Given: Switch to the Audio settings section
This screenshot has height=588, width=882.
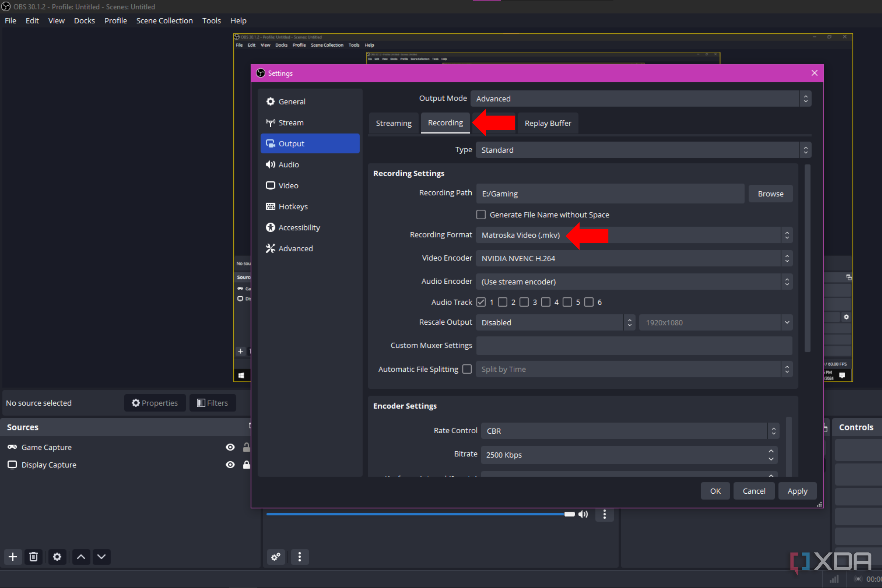Looking at the screenshot, I should [288, 164].
